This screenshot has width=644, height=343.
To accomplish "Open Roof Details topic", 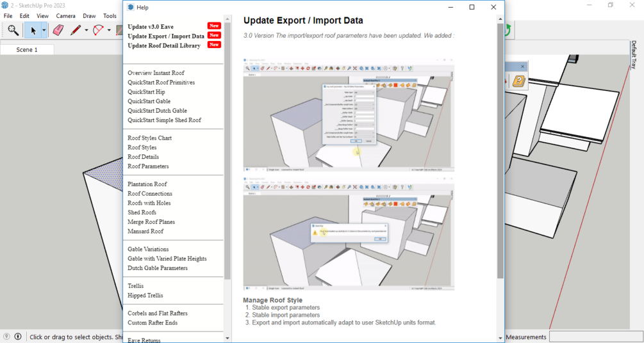I will click(144, 157).
